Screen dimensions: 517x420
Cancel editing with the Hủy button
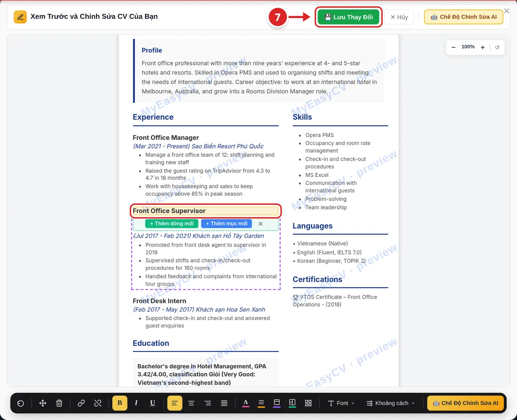pos(399,17)
